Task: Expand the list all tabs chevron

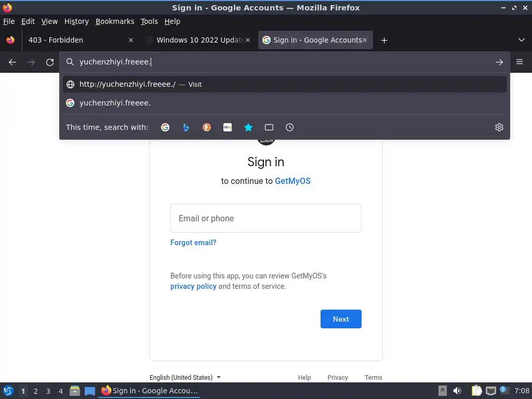Action: tap(522, 40)
